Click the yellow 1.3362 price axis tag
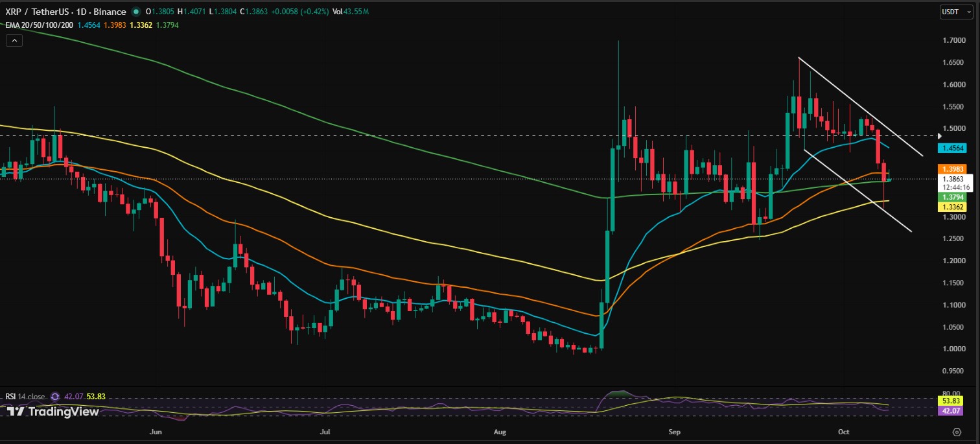 click(952, 207)
